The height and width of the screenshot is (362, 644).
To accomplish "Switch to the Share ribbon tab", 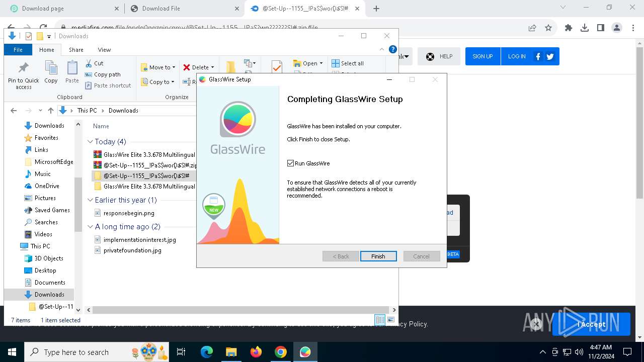I will coord(76,50).
